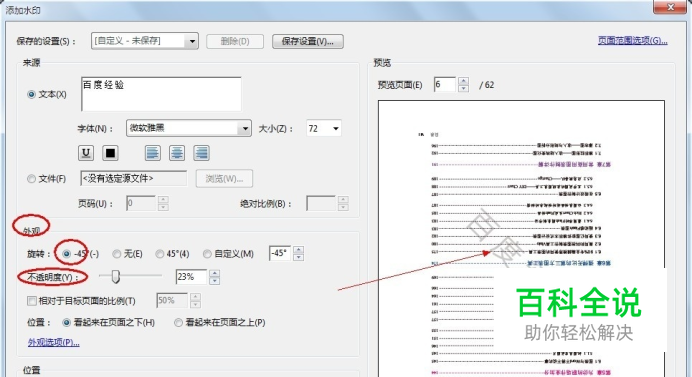
Task: Toggle underline text formatting button
Action: (86, 153)
